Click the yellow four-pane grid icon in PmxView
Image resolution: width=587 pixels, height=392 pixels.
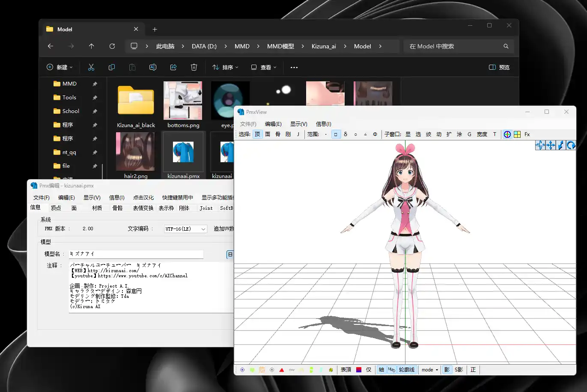point(517,134)
